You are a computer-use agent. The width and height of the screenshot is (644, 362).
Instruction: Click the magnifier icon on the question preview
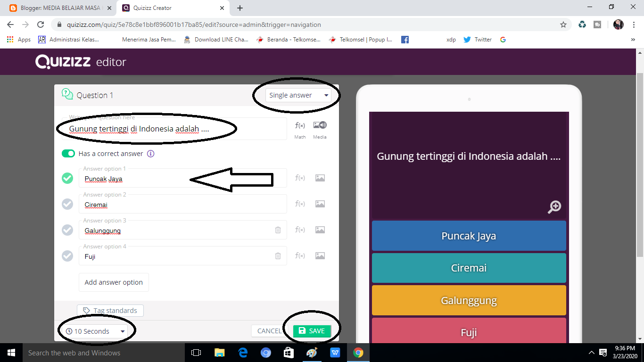(554, 206)
